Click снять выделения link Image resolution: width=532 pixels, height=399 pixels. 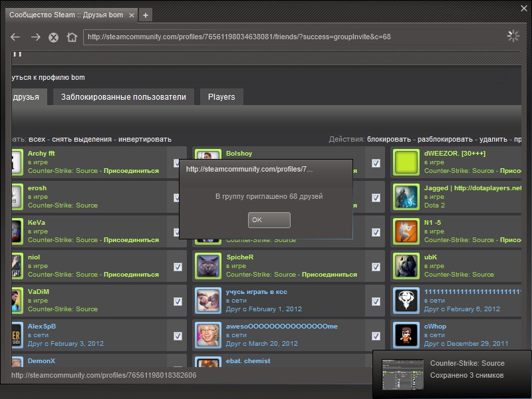pyautogui.click(x=82, y=139)
